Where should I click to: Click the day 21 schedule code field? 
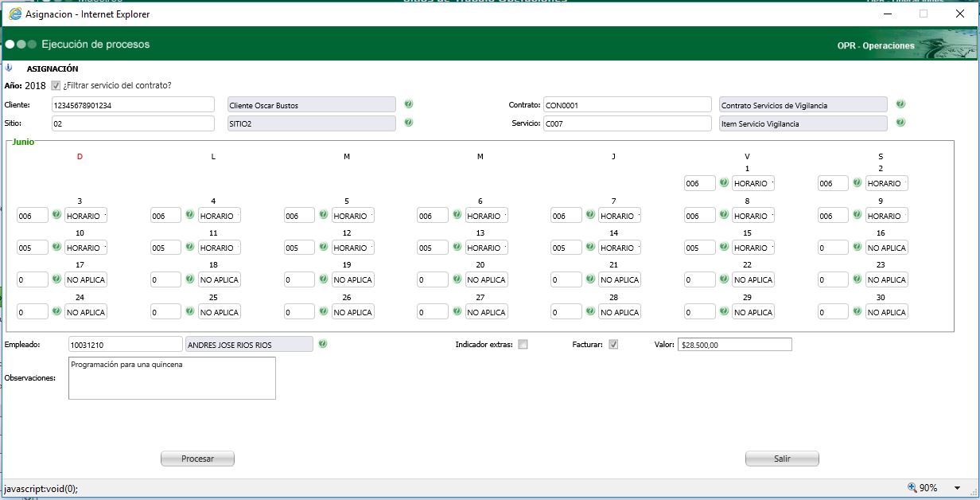pos(566,280)
